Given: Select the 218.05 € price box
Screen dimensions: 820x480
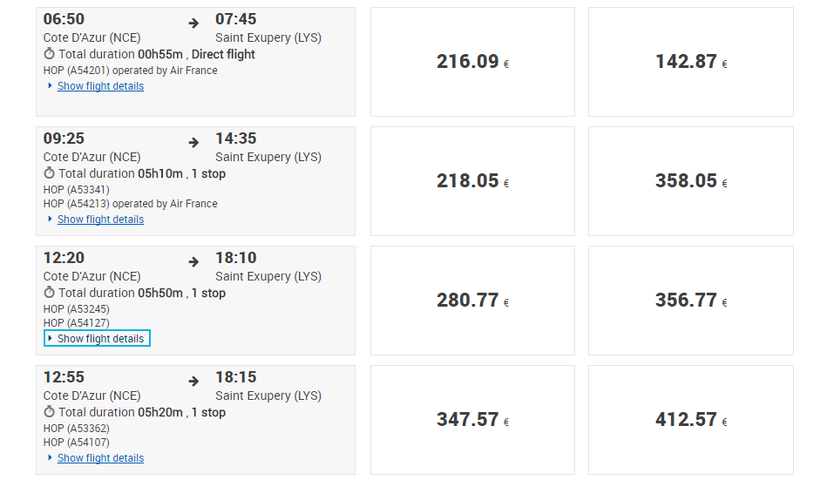Looking at the screenshot, I should pyautogui.click(x=472, y=181).
